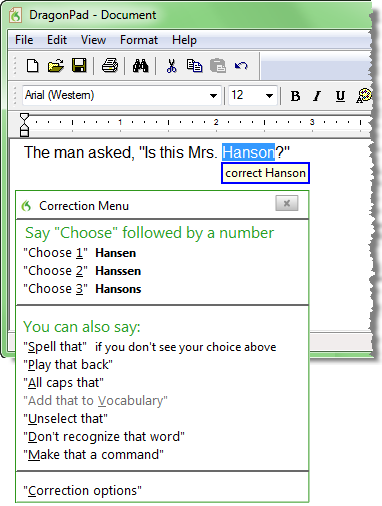Open the Format menu
The height and width of the screenshot is (506, 382).
pyautogui.click(x=139, y=40)
